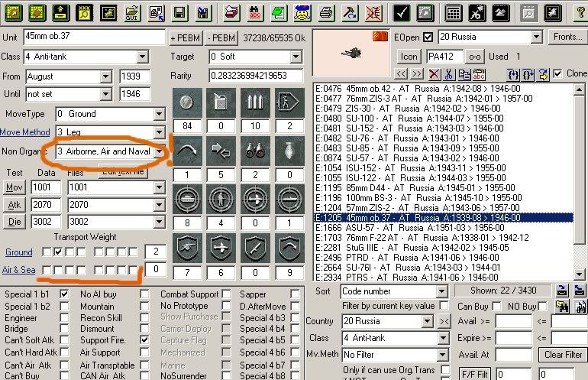Screen dimensions: 588x380
Task: Click the yellow arrow export icon beside Clone
Action: click(x=543, y=74)
